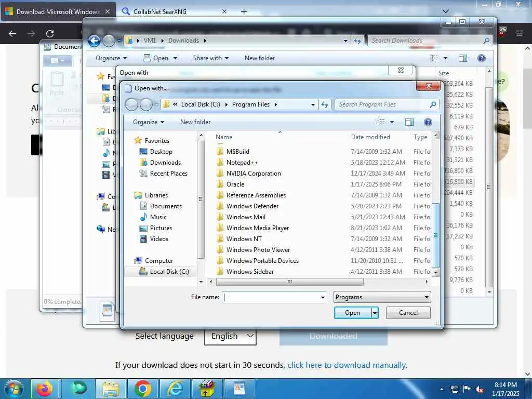Click Program Files in dialog address bar
This screenshot has width=532, height=399.
[x=251, y=104]
